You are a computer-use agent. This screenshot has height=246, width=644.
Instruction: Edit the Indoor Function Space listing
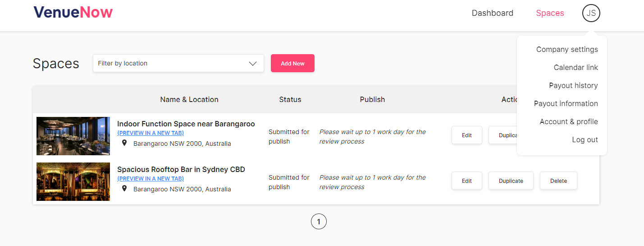click(467, 135)
